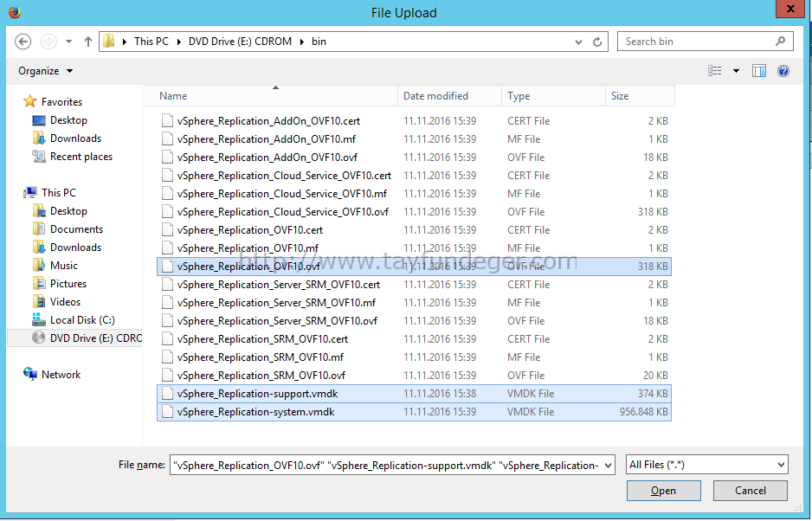Screen dimensions: 812x521
Task: Click DVD Drive (E:) CDROM breadcrumb
Action: click(240, 42)
